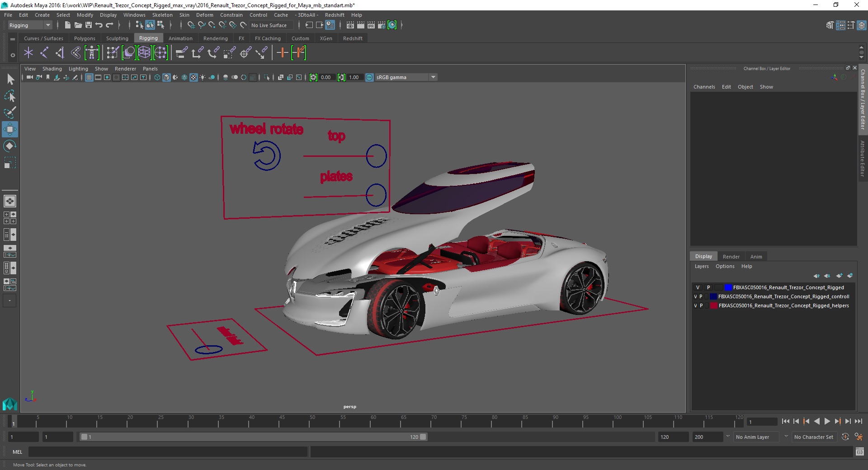Screen dimensions: 868x470
Task: Open the viewport Panels menu
Action: click(x=150, y=69)
